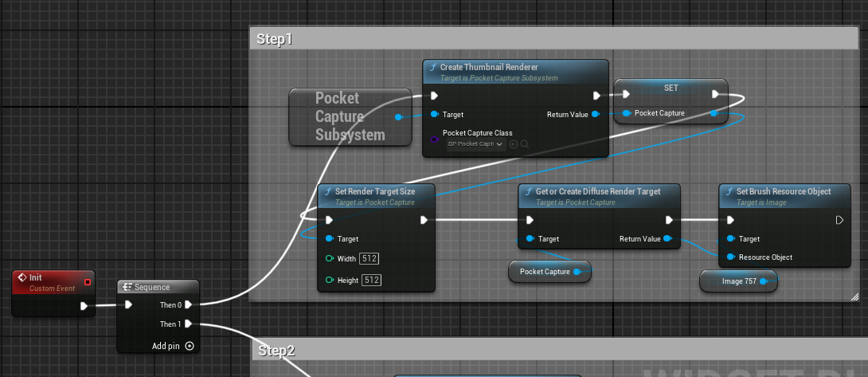Screen dimensions: 868x377
Task: Click Pocket Capture variable getter output pin
Action: tap(577, 272)
